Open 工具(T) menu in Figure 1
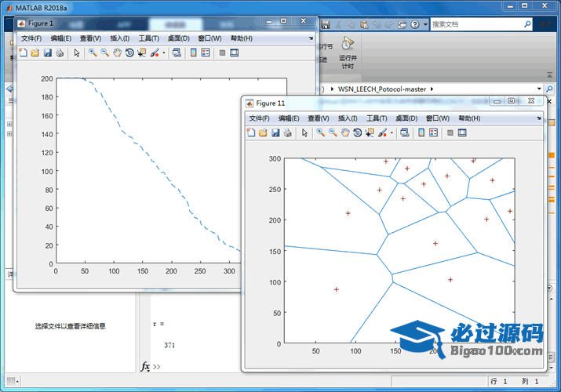This screenshot has width=561, height=392. 149,38
